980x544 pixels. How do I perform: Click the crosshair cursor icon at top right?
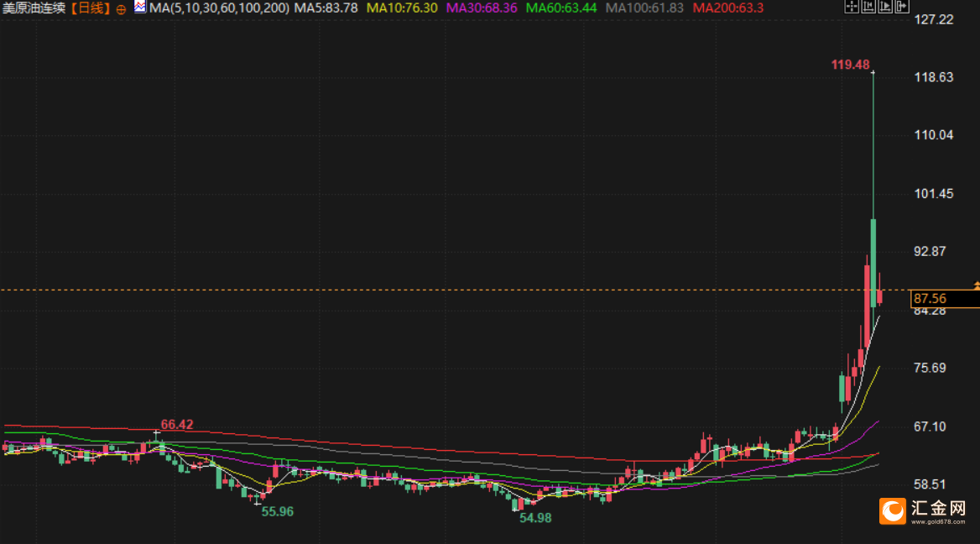[852, 7]
